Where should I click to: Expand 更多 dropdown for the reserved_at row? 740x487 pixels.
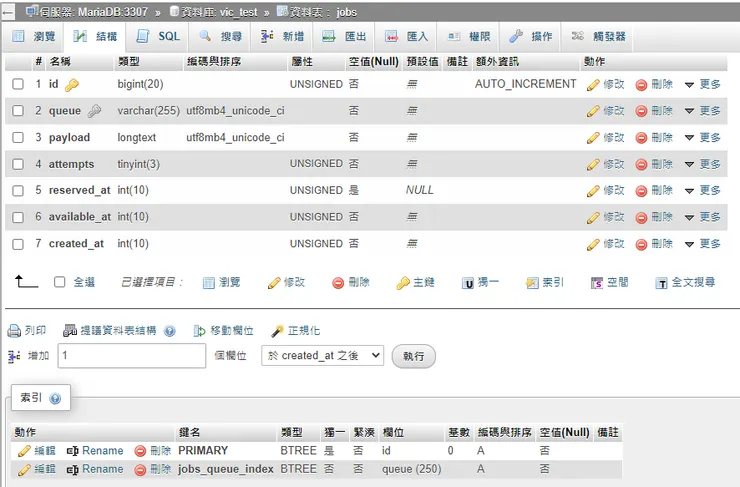[703, 191]
